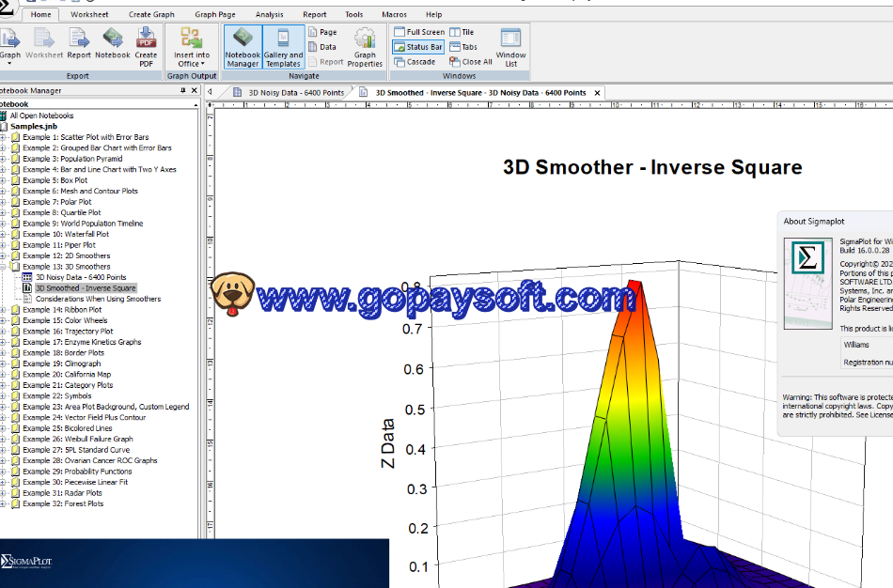Click the 3D Smoothed - Inverse Square tab
The height and width of the screenshot is (588, 893).
(480, 93)
